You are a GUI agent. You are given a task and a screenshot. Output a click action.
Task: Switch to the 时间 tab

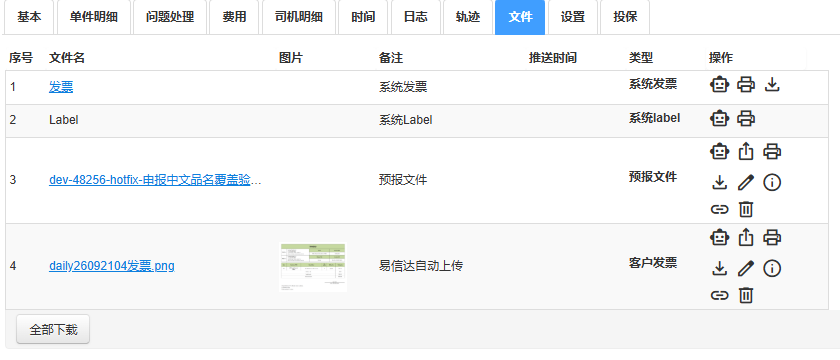coord(363,17)
